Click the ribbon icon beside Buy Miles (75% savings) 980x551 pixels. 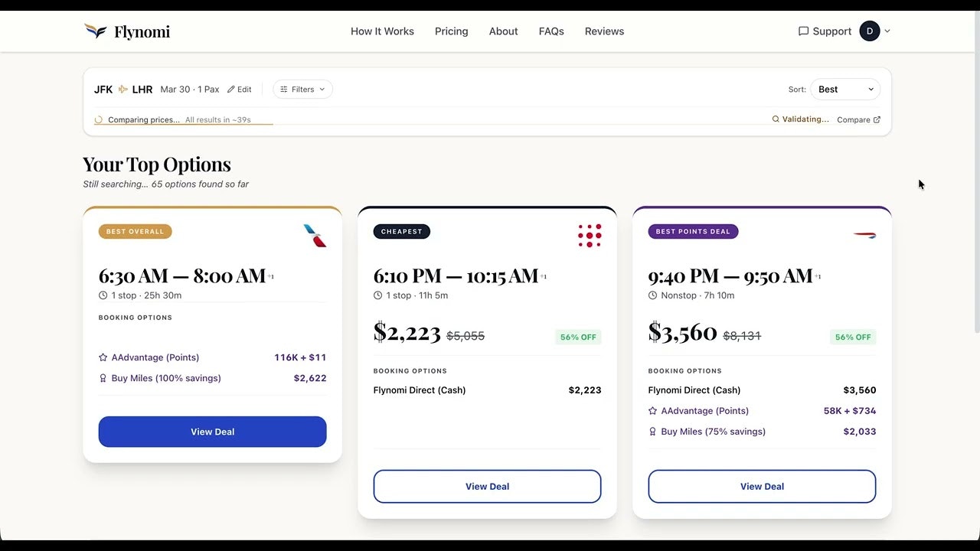pos(653,432)
